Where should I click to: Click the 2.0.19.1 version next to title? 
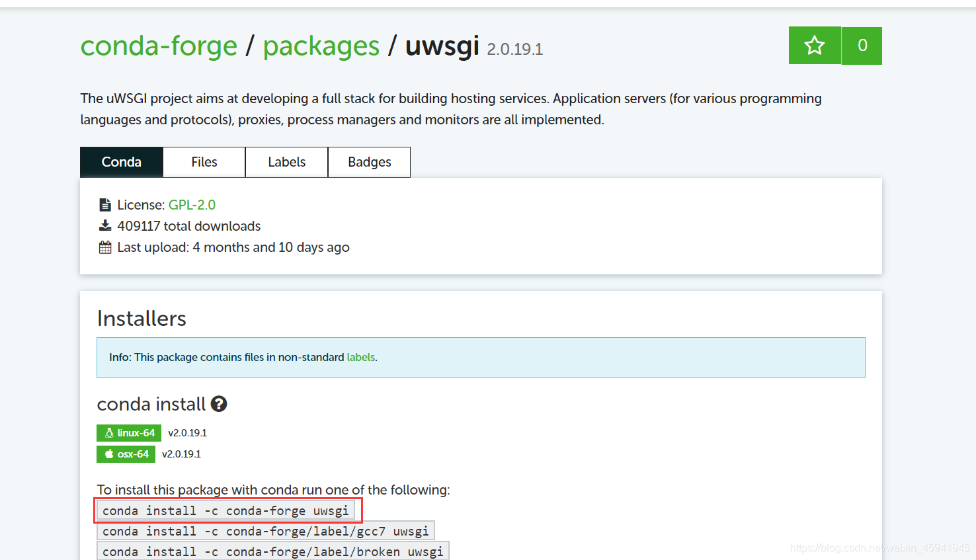tap(515, 49)
